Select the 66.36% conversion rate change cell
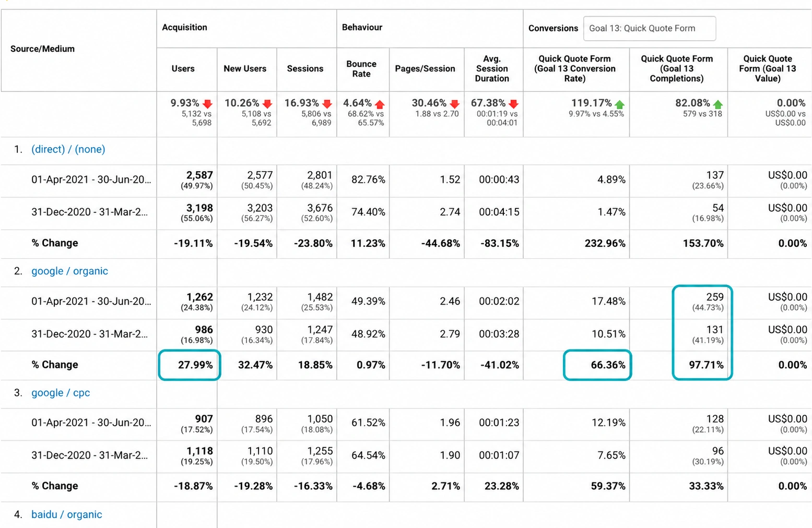 coord(597,365)
